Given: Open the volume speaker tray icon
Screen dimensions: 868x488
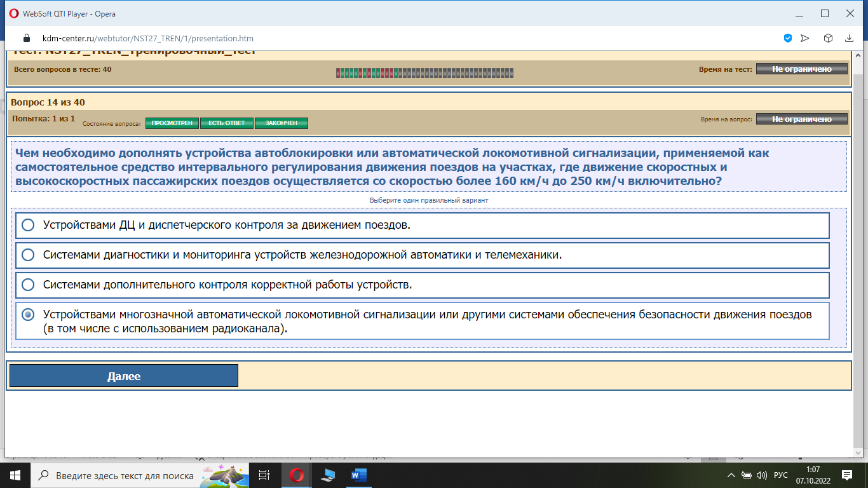Looking at the screenshot, I should (x=763, y=475).
